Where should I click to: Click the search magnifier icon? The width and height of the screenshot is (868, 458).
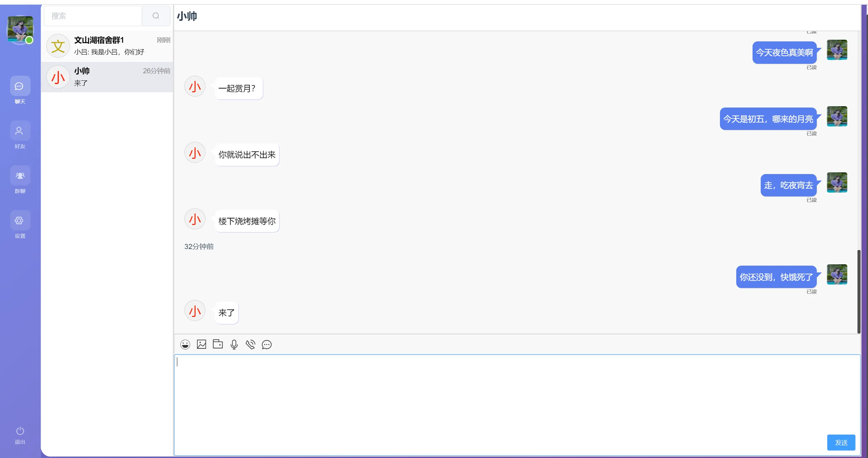click(x=156, y=16)
